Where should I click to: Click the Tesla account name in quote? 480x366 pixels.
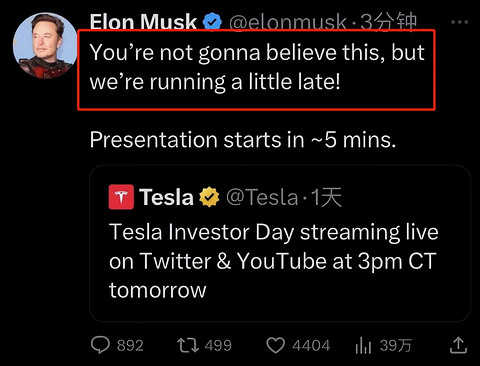166,197
